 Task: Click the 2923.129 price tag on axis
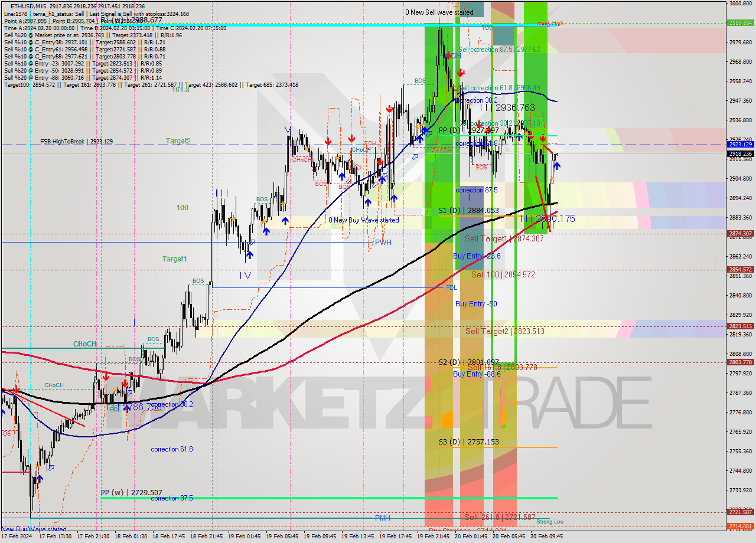click(740, 144)
